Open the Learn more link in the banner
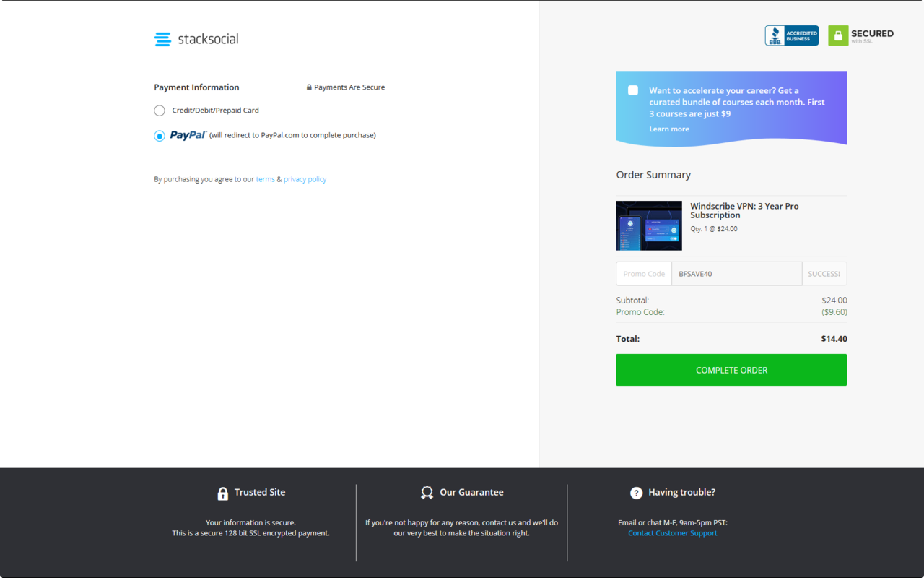 pyautogui.click(x=669, y=129)
